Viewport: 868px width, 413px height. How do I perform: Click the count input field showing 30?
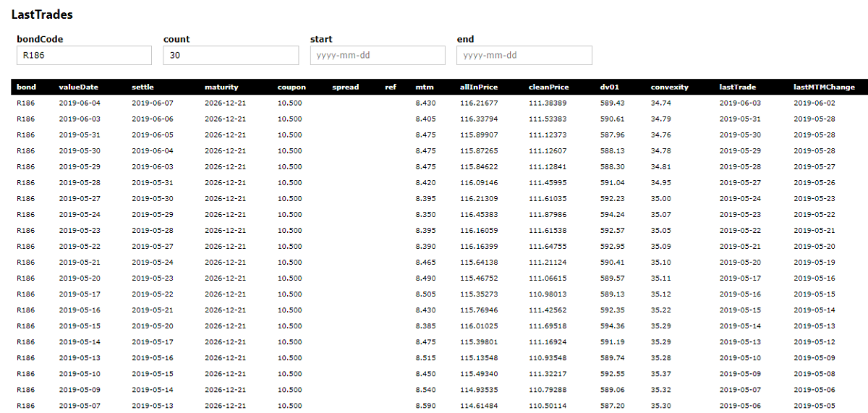pyautogui.click(x=231, y=56)
